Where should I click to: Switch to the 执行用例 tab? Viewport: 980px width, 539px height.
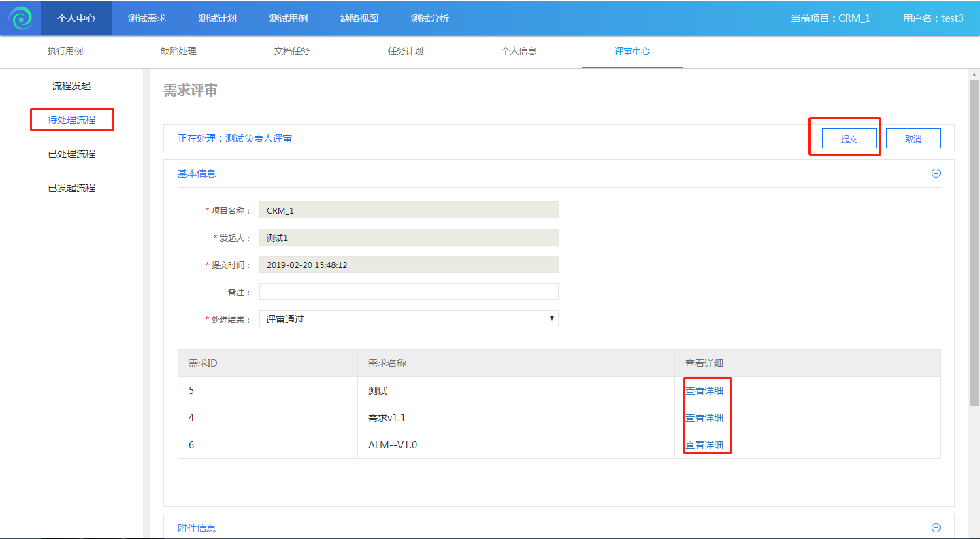point(65,51)
